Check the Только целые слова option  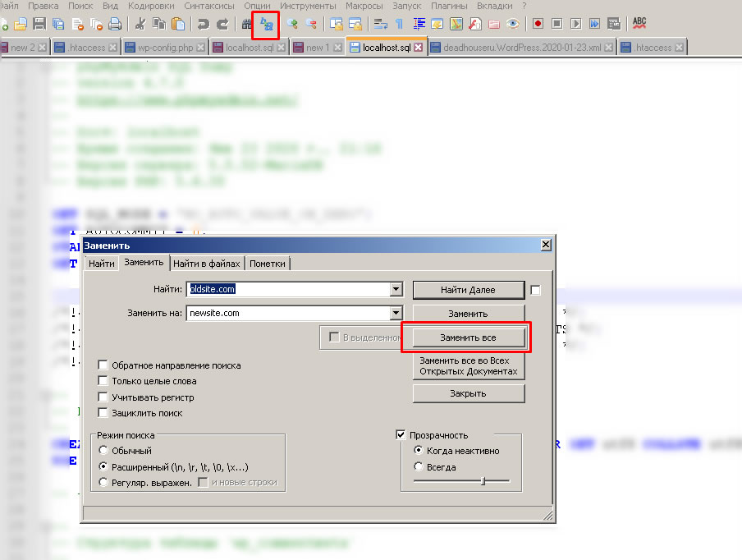tap(103, 381)
